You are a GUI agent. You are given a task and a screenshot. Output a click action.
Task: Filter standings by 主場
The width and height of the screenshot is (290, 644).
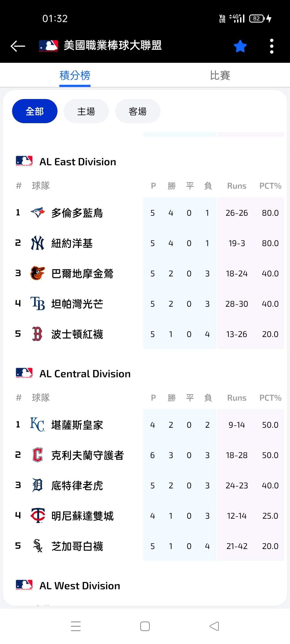tap(86, 111)
